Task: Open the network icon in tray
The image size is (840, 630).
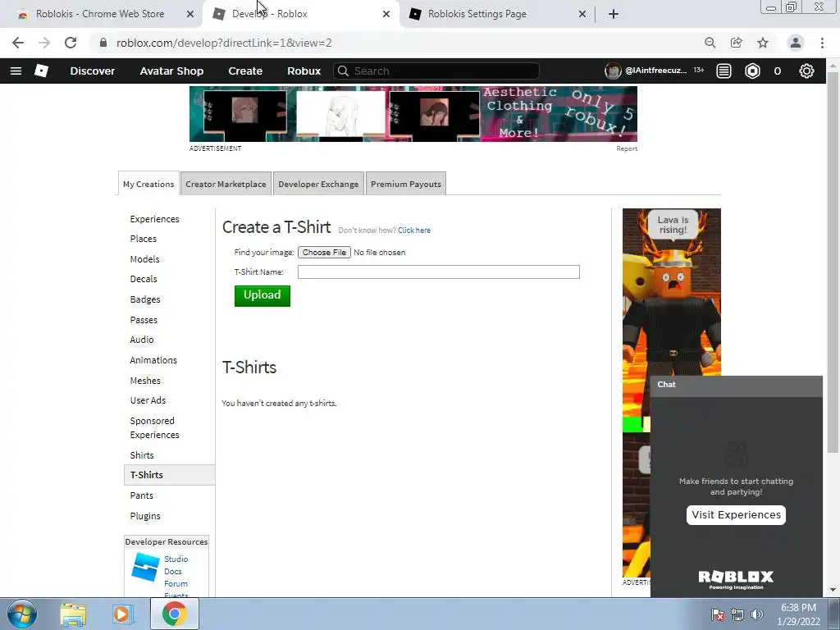Action: coord(737,614)
